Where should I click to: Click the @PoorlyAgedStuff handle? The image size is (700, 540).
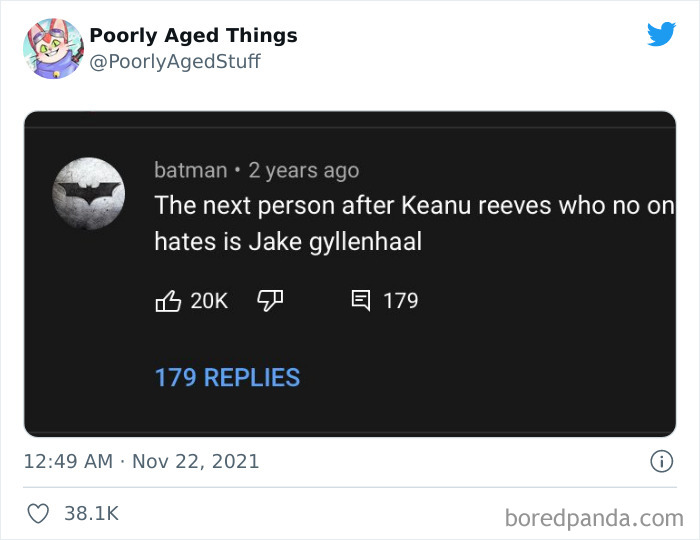[175, 61]
